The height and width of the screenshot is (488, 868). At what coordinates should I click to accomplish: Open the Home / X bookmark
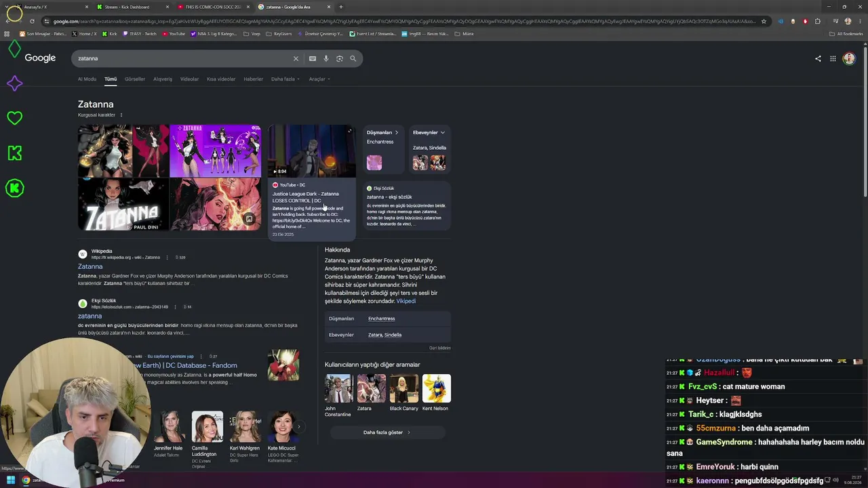84,33
